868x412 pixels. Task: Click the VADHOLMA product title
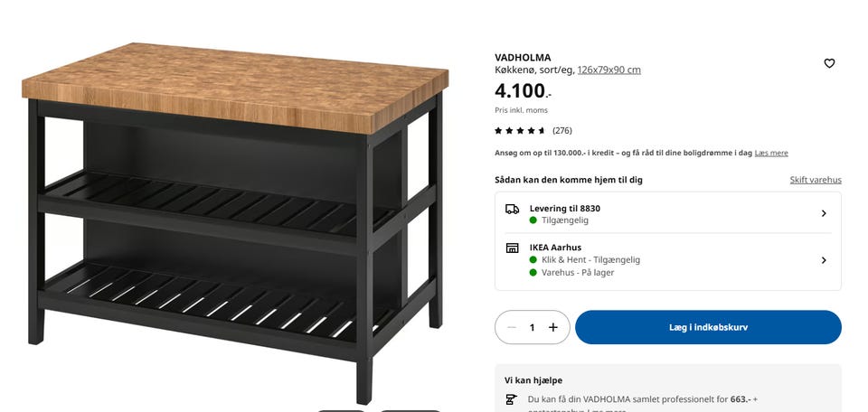523,58
